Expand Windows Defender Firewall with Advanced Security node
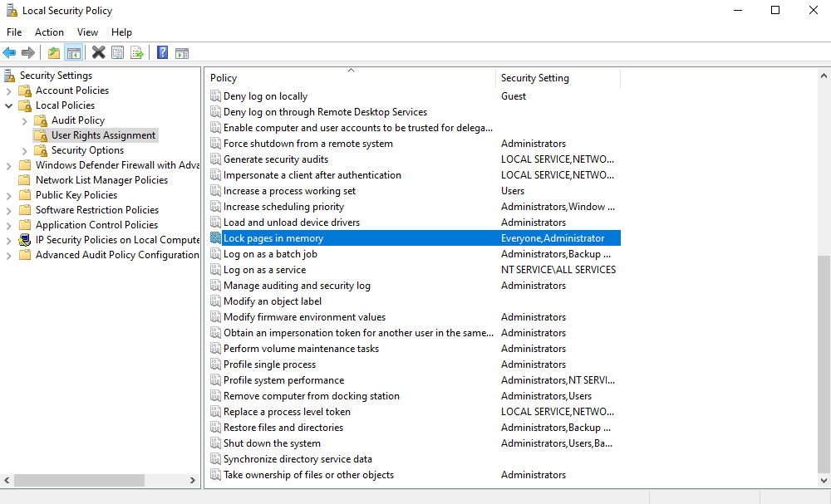This screenshot has width=831, height=504. point(8,166)
